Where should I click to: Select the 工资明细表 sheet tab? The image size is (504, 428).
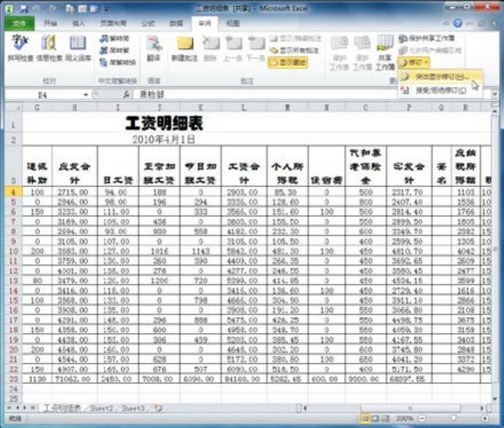coord(62,409)
